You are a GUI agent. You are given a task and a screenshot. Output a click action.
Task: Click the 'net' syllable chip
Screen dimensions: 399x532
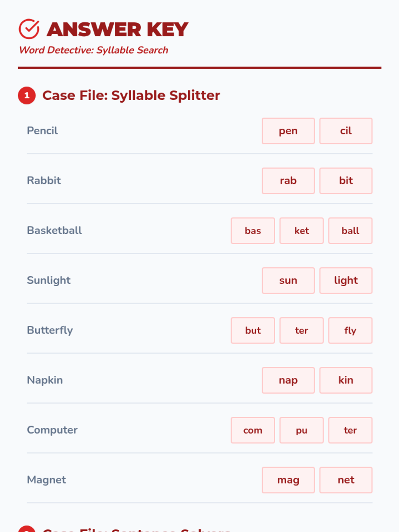pos(346,480)
